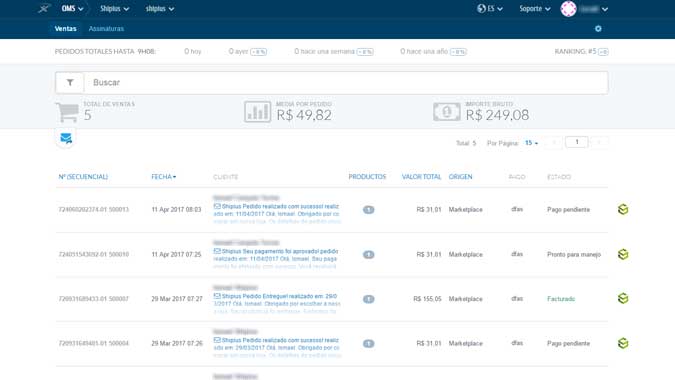Sort by the Origen column

tap(460, 177)
